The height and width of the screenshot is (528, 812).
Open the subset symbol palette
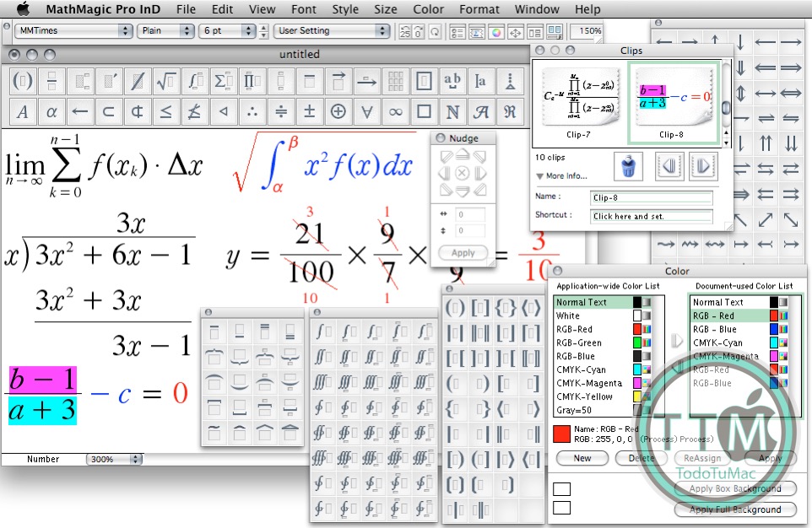point(109,111)
